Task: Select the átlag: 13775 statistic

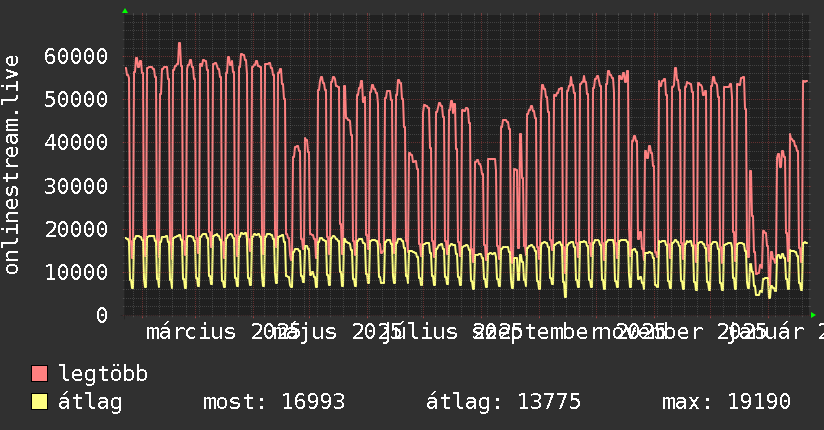Action: 503,402
